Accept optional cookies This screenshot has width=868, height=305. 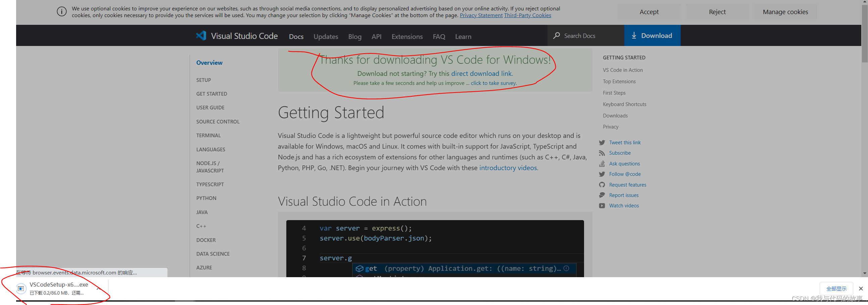point(649,12)
